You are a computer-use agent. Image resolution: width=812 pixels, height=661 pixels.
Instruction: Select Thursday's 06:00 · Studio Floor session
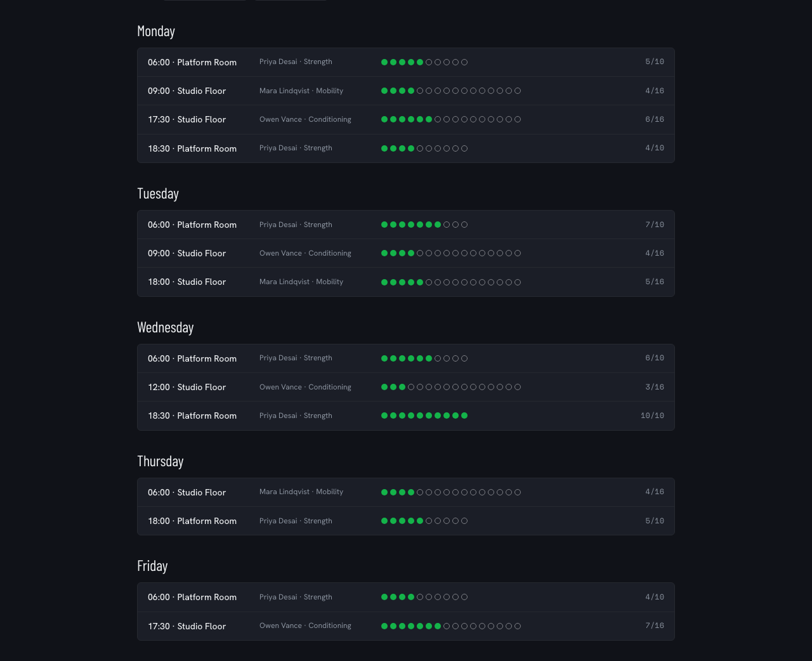point(406,492)
